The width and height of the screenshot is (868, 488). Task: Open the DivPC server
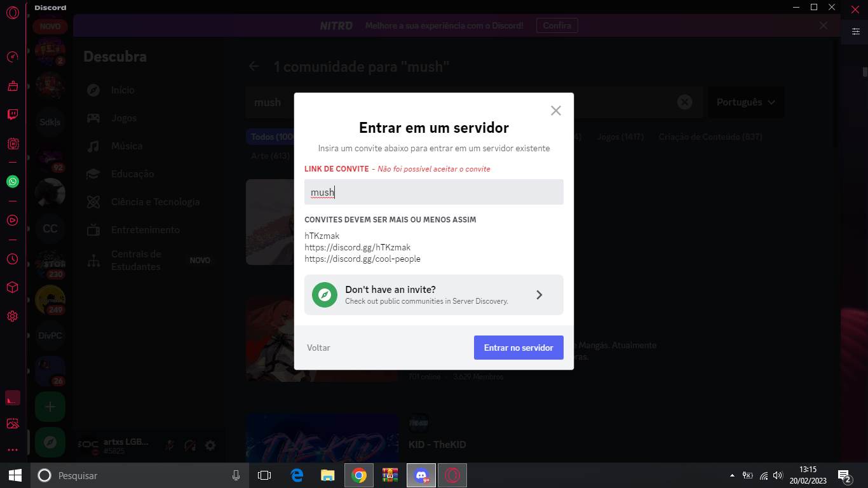50,335
